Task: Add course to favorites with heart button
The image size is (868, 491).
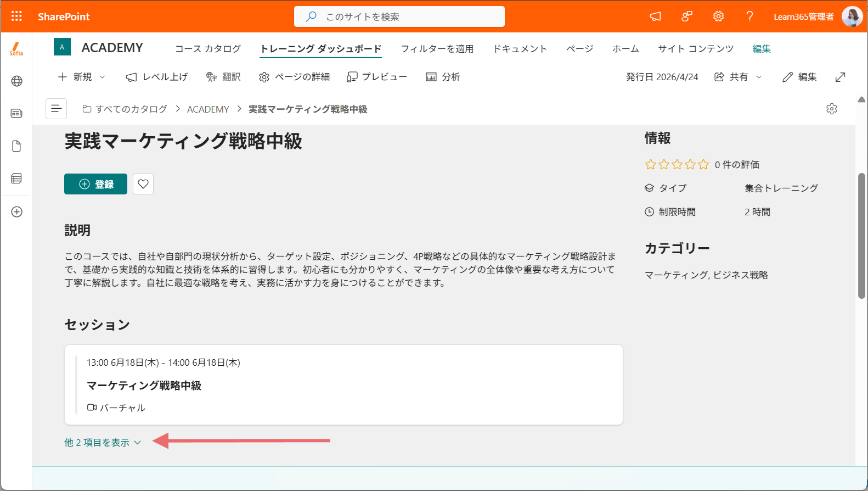Action: (x=143, y=184)
